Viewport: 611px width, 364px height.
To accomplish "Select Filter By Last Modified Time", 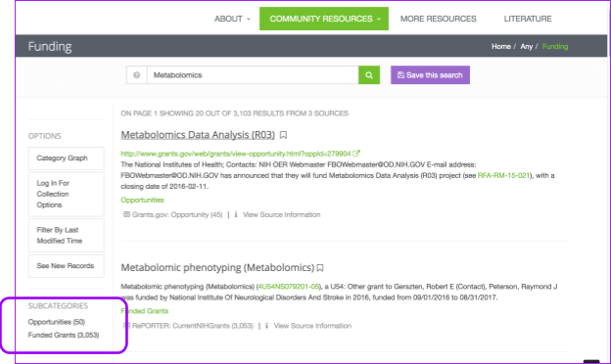I will (x=67, y=235).
